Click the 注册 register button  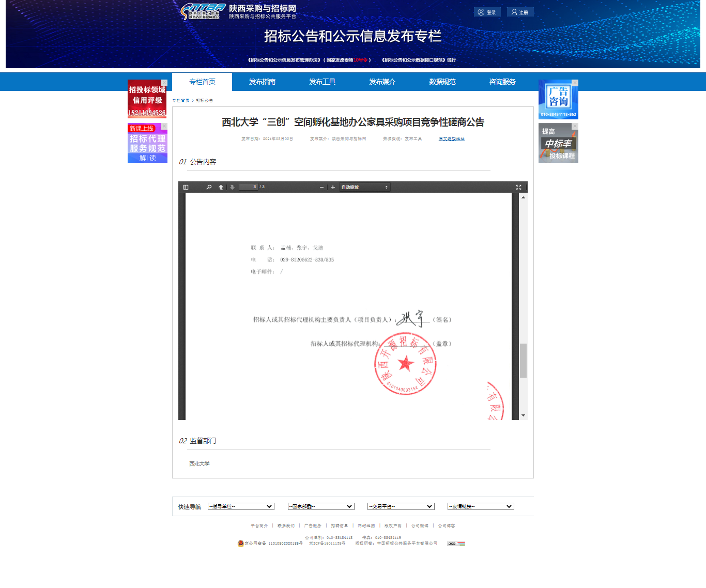click(520, 12)
